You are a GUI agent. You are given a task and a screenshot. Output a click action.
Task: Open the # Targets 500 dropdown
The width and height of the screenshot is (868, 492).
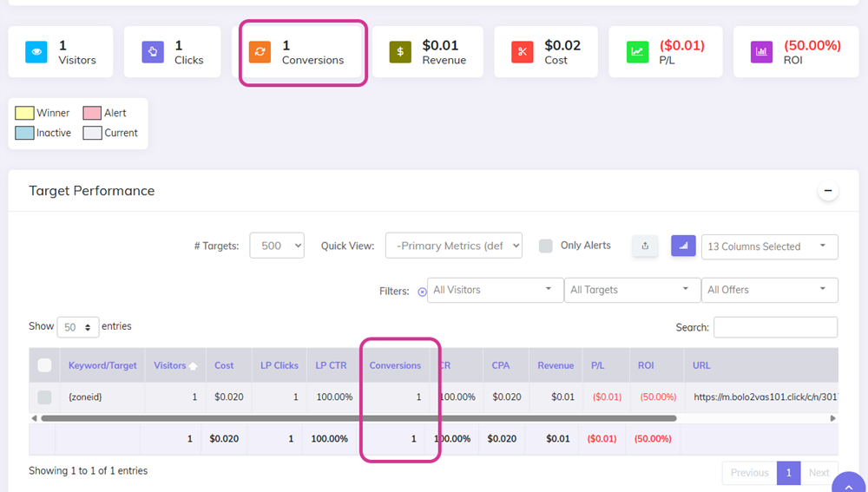coord(277,246)
